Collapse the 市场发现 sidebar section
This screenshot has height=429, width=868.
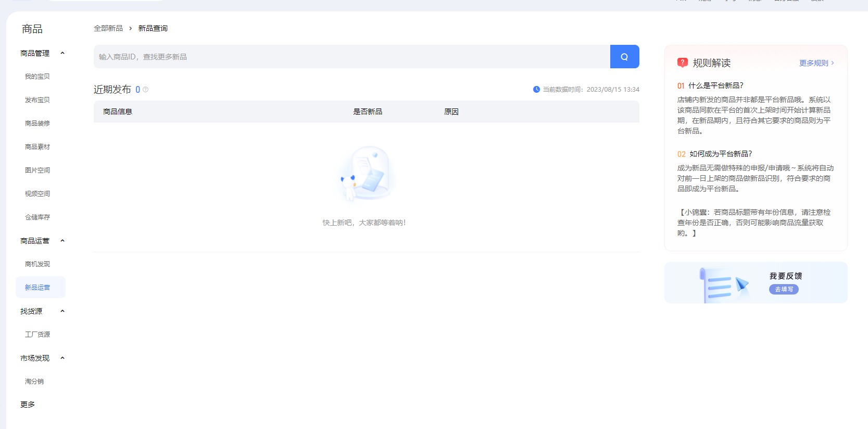coord(62,358)
